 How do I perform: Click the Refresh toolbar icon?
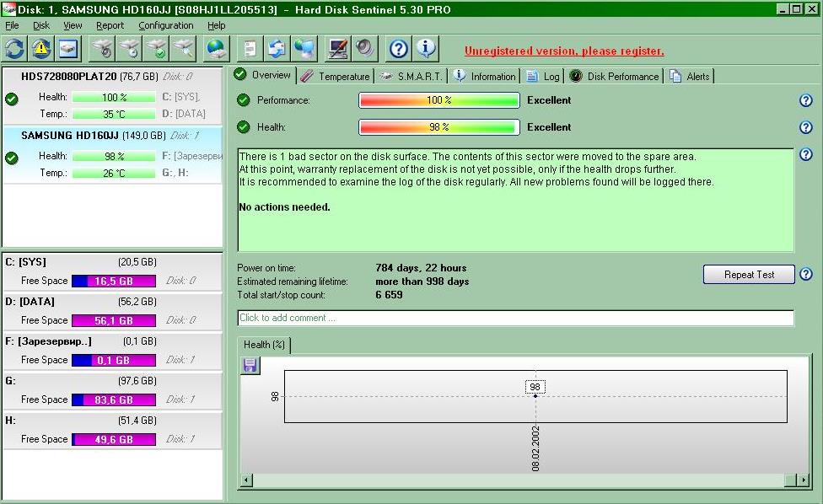14,49
